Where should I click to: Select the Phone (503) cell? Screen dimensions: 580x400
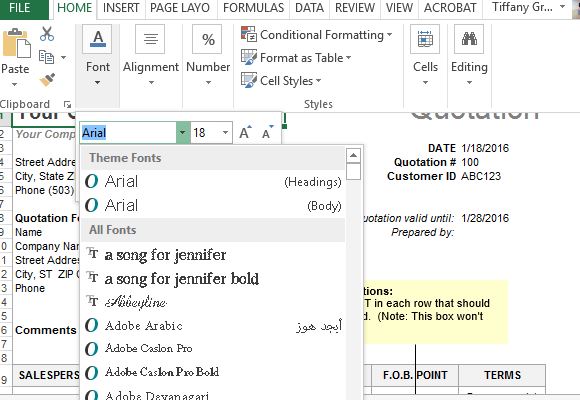point(44,190)
